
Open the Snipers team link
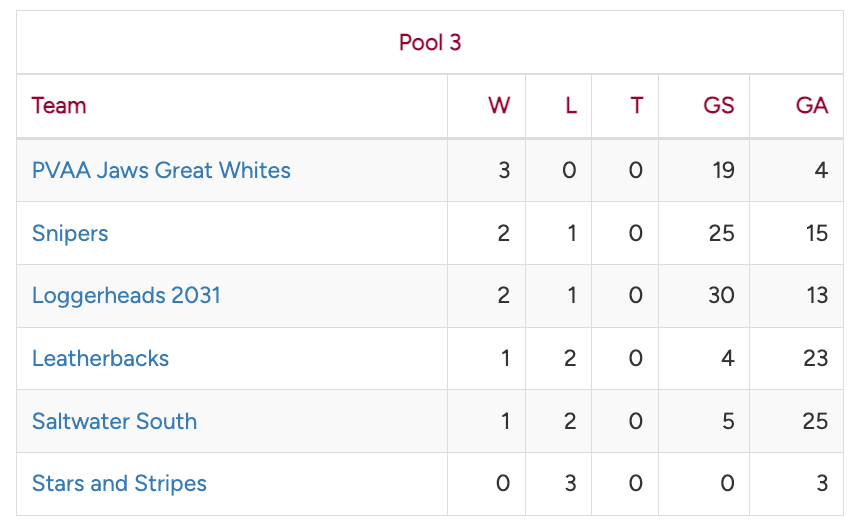point(70,233)
